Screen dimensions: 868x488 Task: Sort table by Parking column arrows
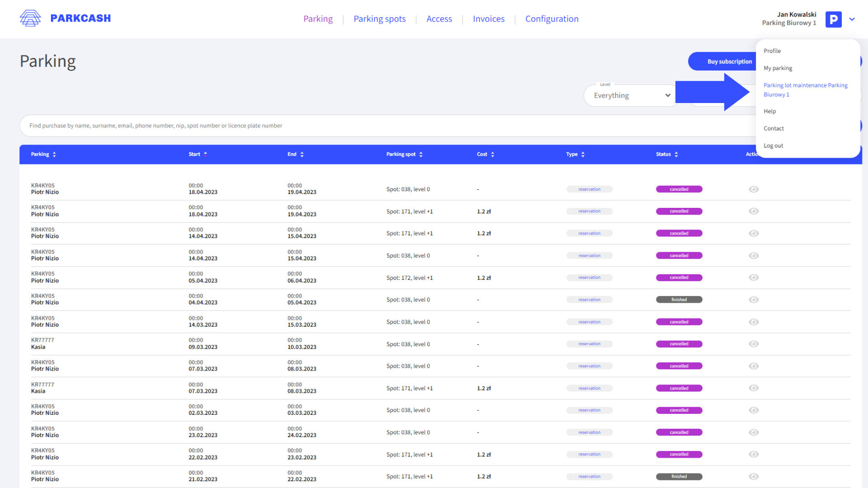(x=54, y=155)
